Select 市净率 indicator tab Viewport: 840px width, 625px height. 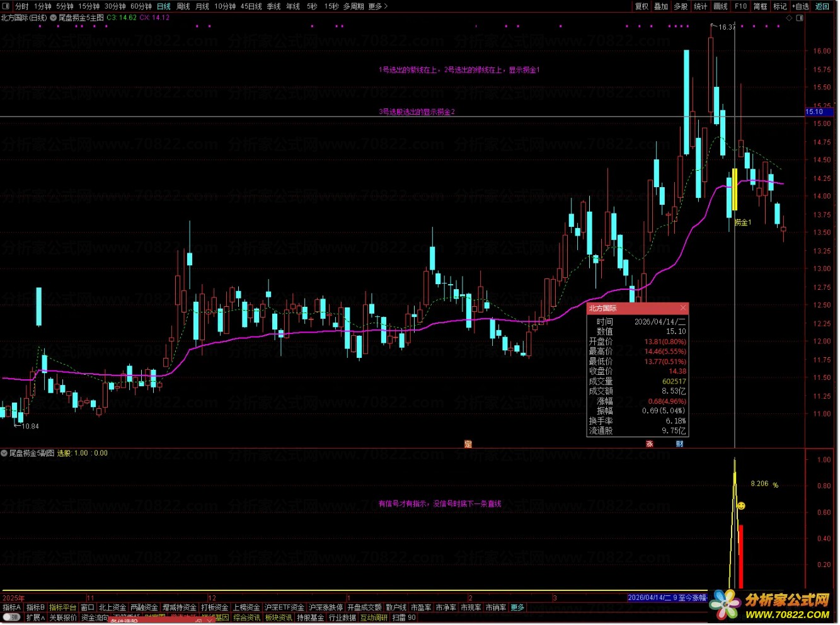[446, 608]
